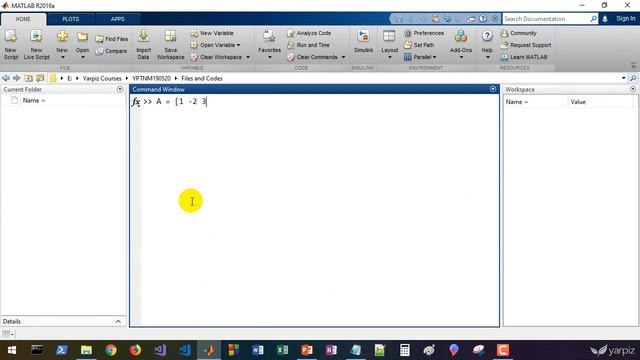Screen dimensions: 640x360
Task: Go back to previous folder arrow
Action: point(5,78)
